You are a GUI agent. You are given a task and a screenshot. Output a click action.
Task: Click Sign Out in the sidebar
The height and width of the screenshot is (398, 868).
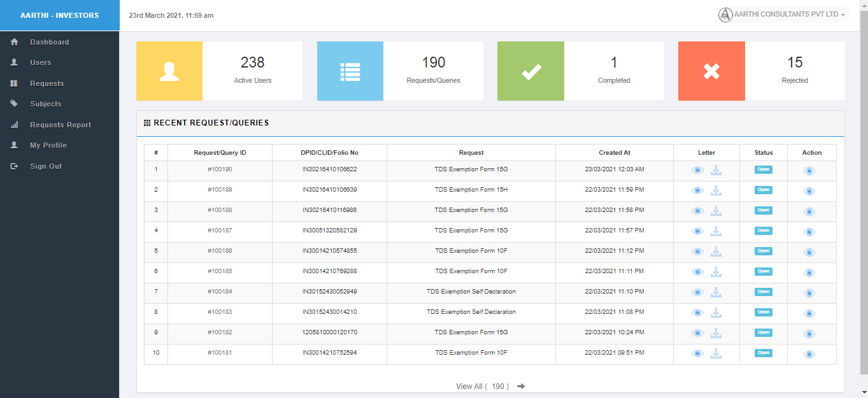[46, 166]
